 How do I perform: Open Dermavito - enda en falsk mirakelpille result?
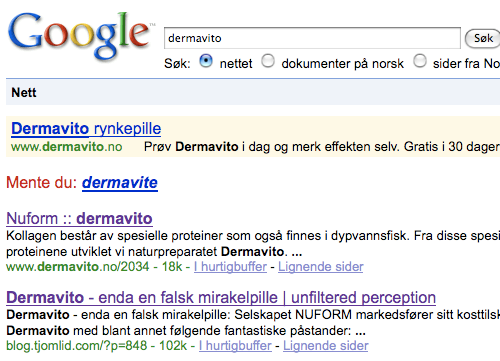[x=221, y=297]
